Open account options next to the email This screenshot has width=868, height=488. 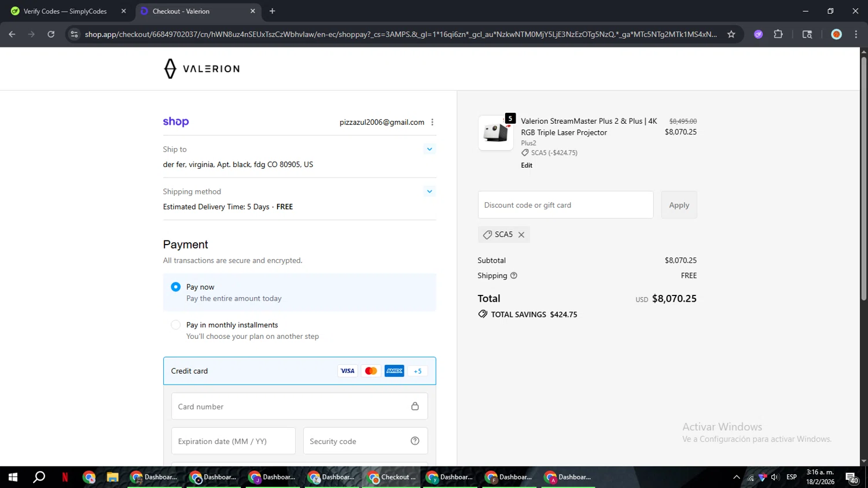(432, 122)
